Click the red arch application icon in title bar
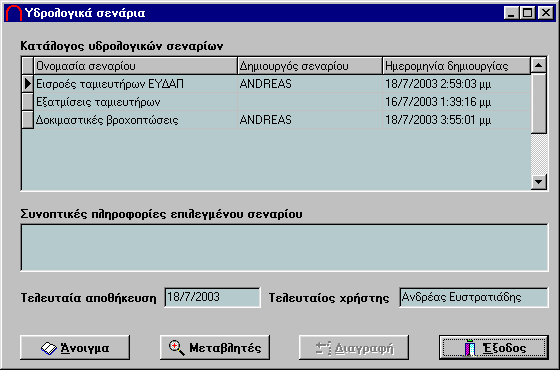 click(x=14, y=13)
